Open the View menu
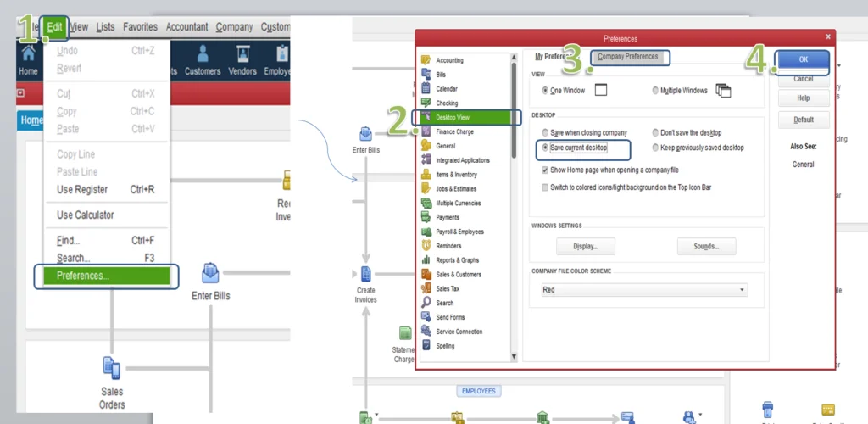868x424 pixels. pyautogui.click(x=79, y=27)
